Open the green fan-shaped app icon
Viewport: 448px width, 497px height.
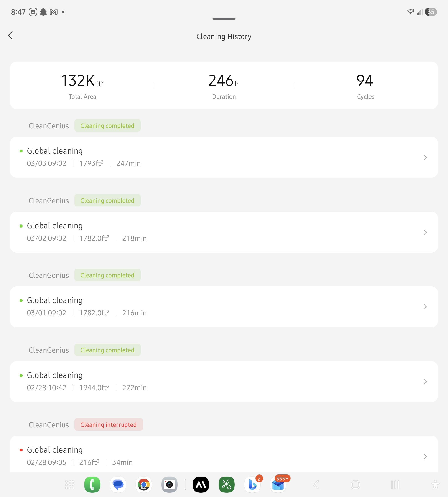[227, 485]
